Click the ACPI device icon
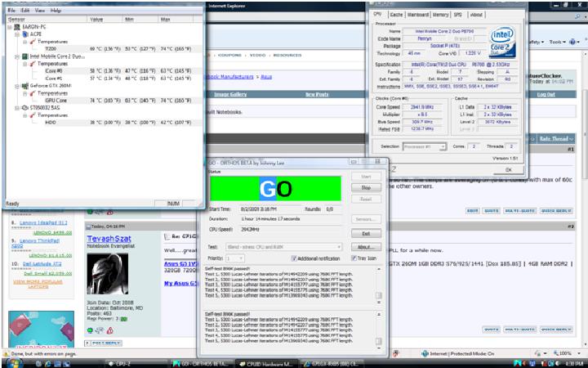The image size is (588, 368). tap(25, 34)
